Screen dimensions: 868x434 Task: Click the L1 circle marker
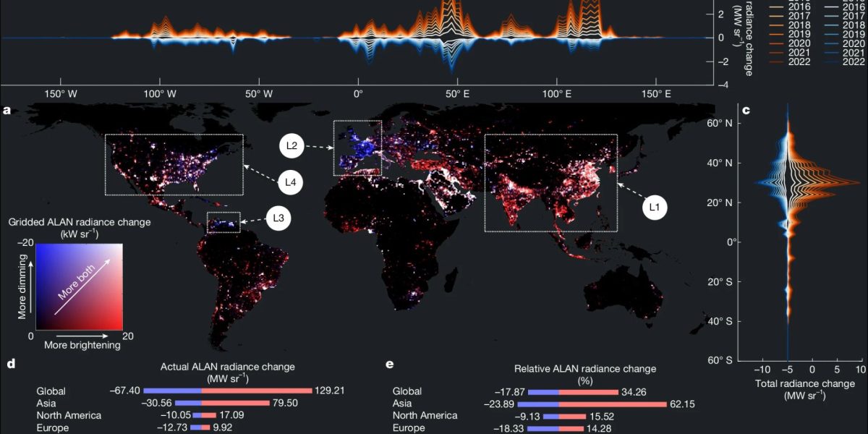655,208
